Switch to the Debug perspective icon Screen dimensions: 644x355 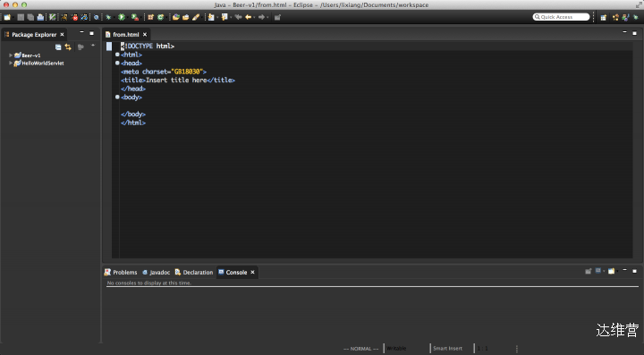[636, 17]
